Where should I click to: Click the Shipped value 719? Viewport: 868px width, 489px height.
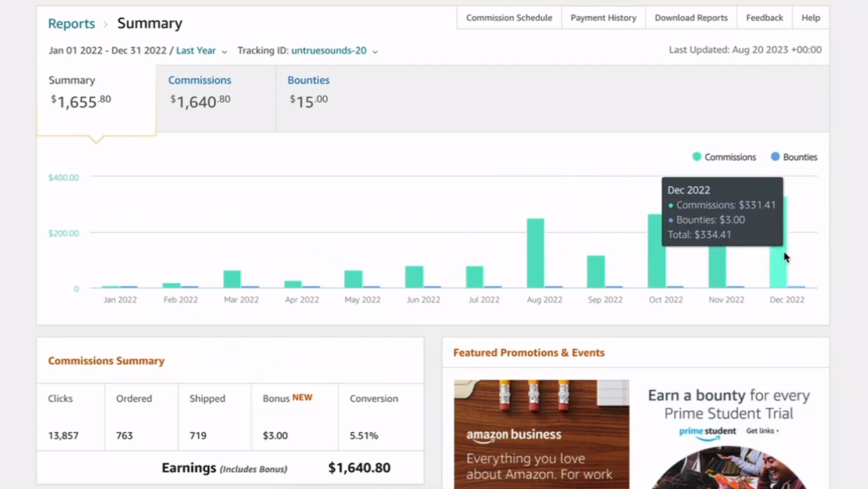(x=198, y=435)
